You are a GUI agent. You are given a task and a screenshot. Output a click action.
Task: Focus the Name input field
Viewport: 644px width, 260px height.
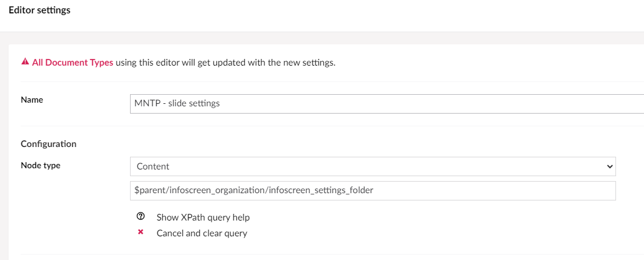click(387, 103)
